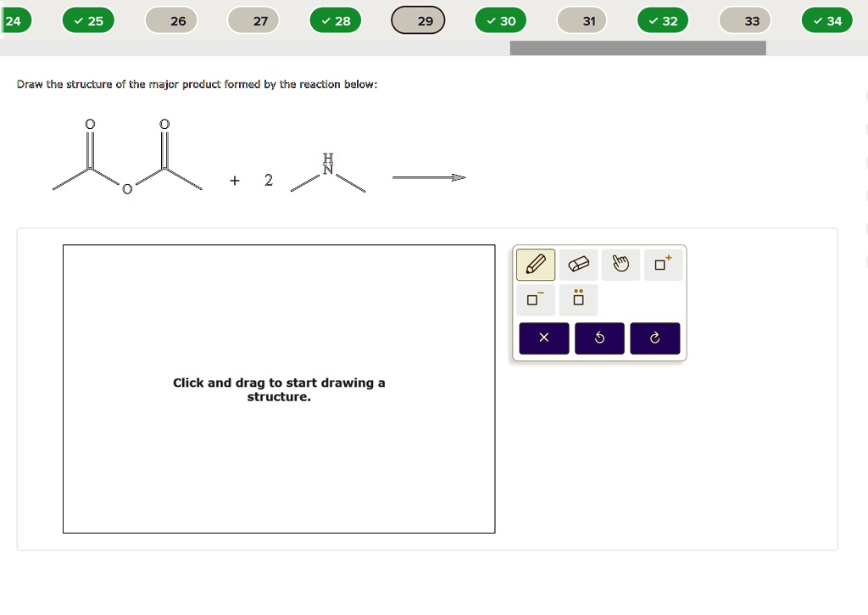Select completed question 32
868x615 pixels.
point(663,20)
